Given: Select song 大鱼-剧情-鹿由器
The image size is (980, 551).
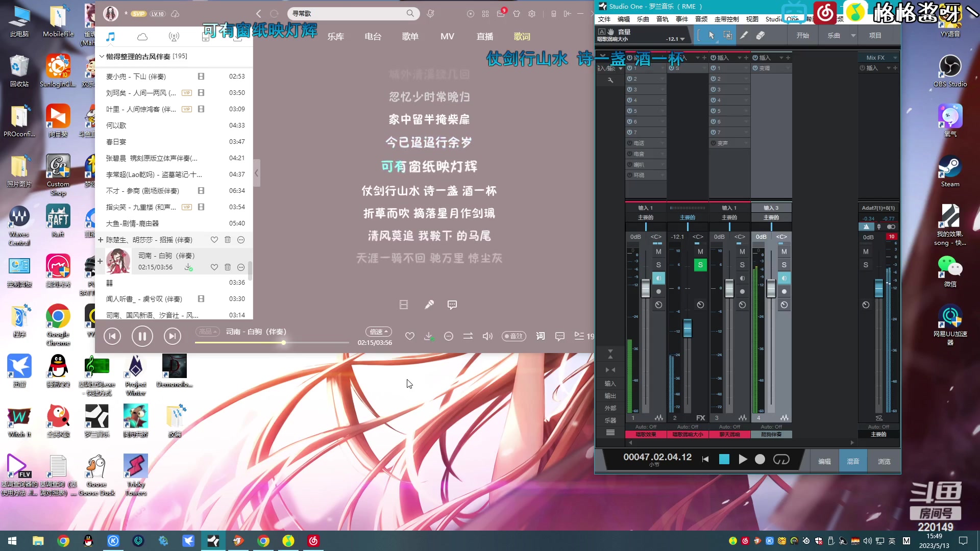Looking at the screenshot, I should [x=174, y=223].
